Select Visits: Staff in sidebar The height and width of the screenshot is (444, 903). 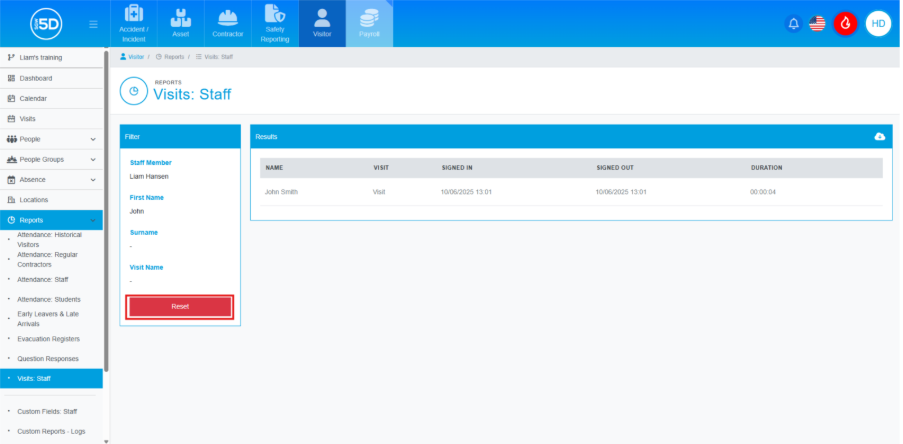52,378
